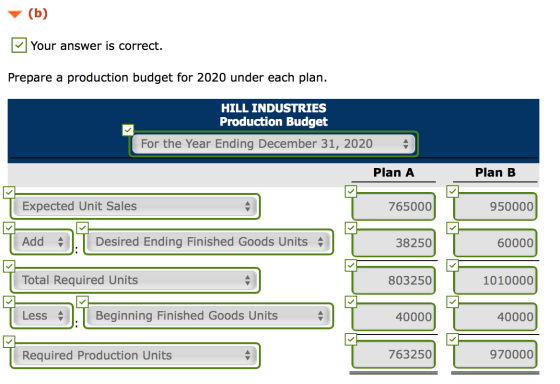Click the check icon above the 38250 field
This screenshot has width=560, height=384.
tap(351, 228)
